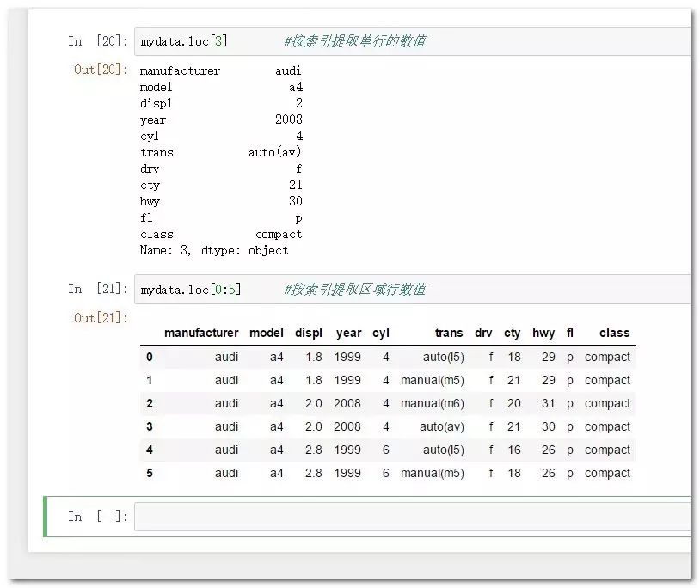
Task: Click the '2008' value in Out[20] series
Action: [x=289, y=119]
